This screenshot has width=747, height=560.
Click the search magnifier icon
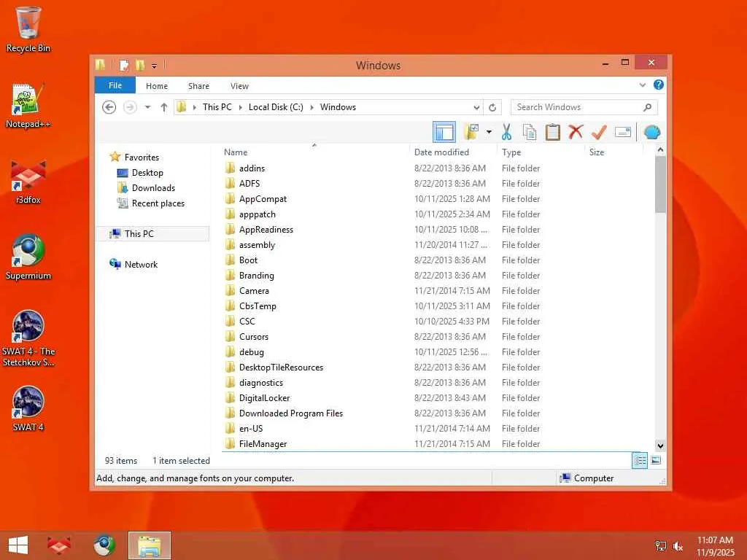pos(647,107)
